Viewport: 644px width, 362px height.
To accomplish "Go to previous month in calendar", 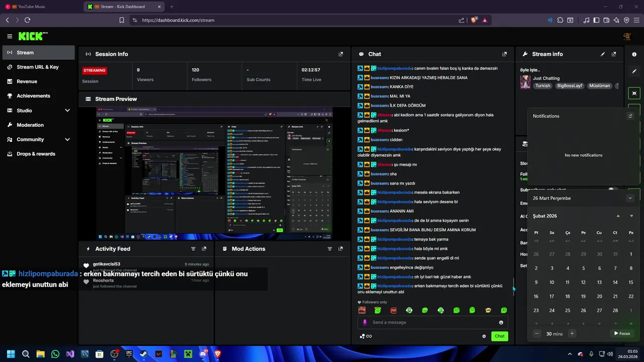I will point(618,216).
